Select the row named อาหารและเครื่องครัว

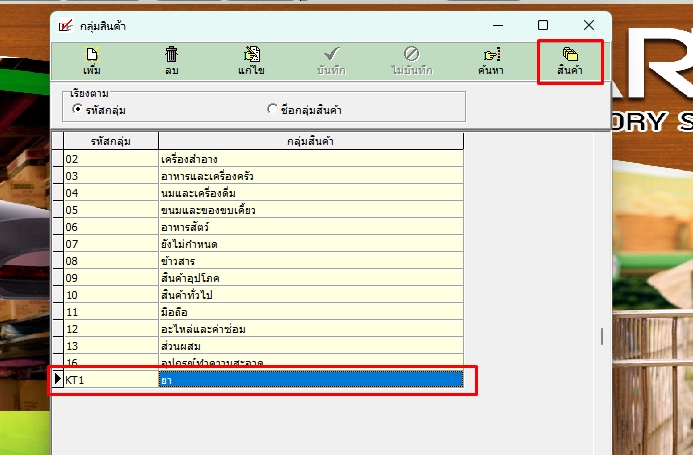(258, 176)
